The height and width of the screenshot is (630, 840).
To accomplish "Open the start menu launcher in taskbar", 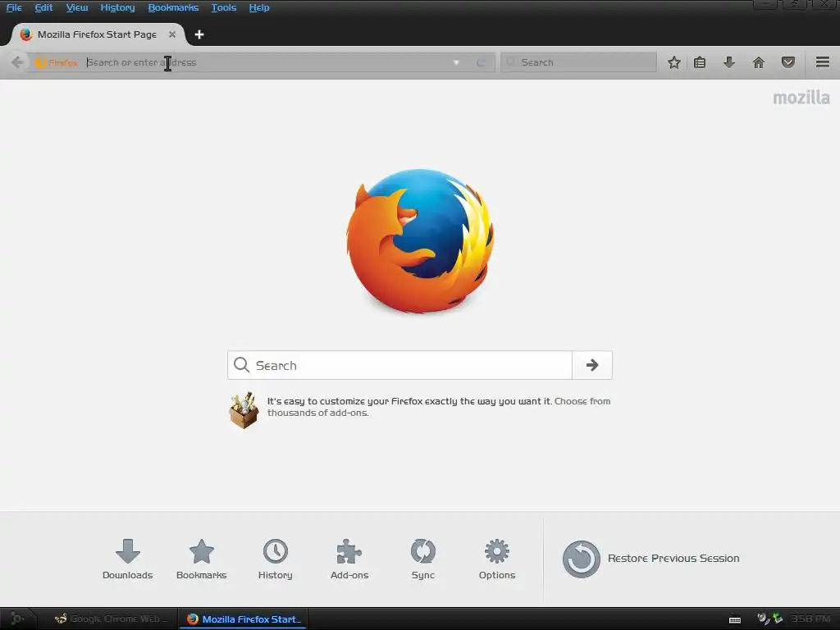I will point(17,619).
